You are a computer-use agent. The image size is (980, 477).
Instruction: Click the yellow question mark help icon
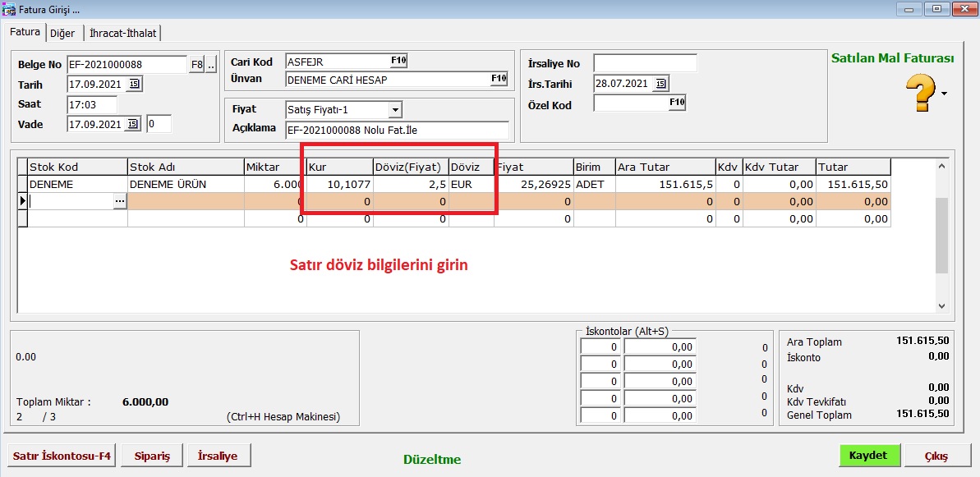point(921,93)
